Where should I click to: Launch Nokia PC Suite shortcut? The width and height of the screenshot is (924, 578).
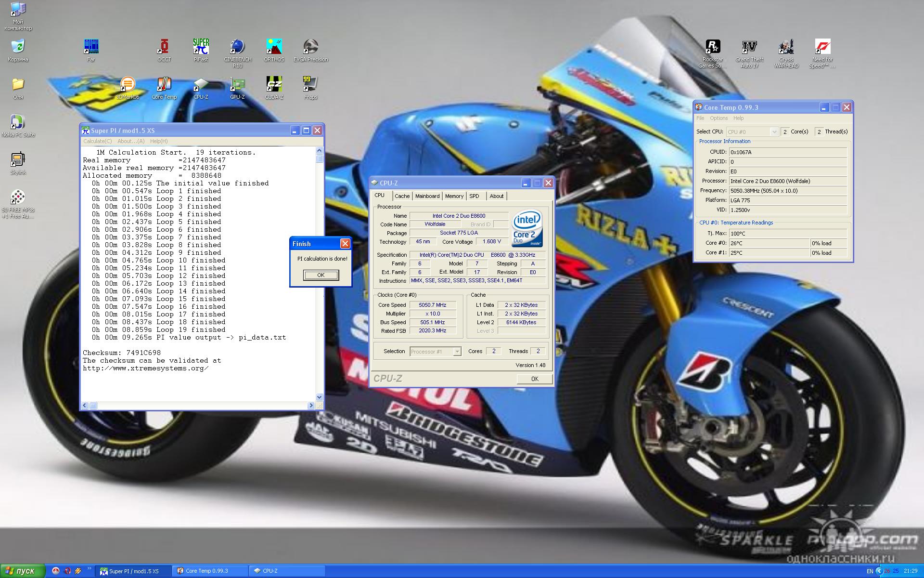[18, 126]
